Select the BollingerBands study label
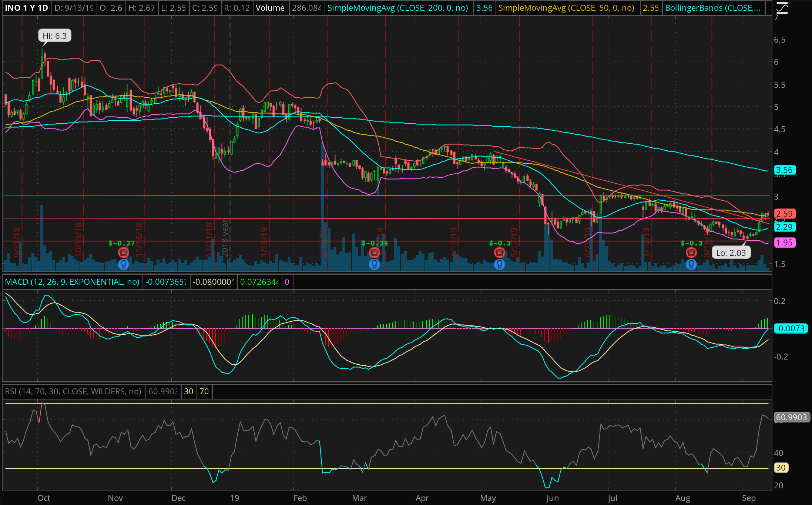Image resolution: width=812 pixels, height=505 pixels. pyautogui.click(x=713, y=8)
